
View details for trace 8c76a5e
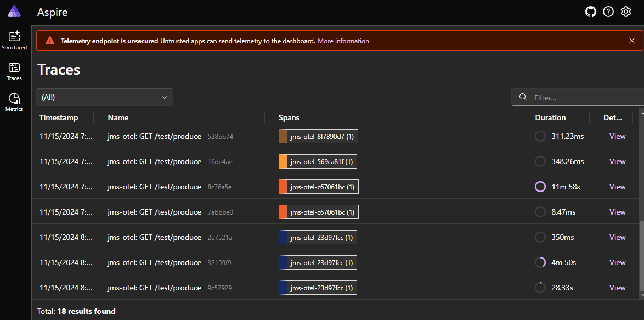point(617,187)
